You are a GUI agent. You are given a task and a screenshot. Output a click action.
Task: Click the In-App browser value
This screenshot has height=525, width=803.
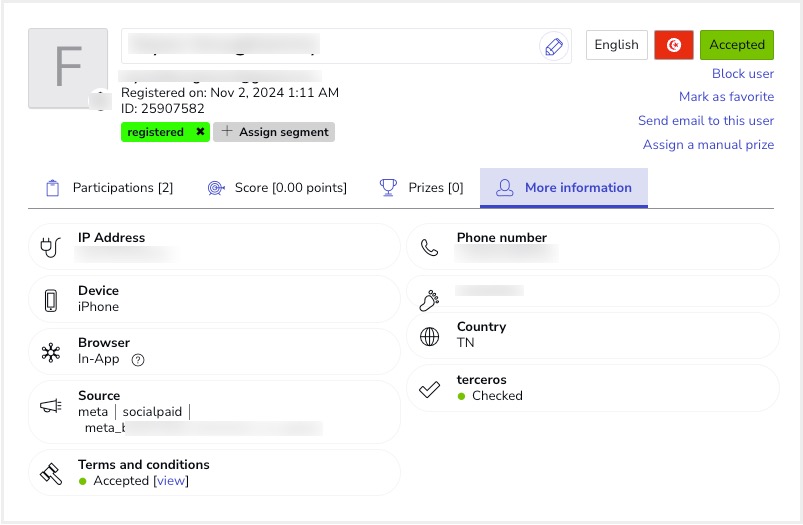(98, 359)
